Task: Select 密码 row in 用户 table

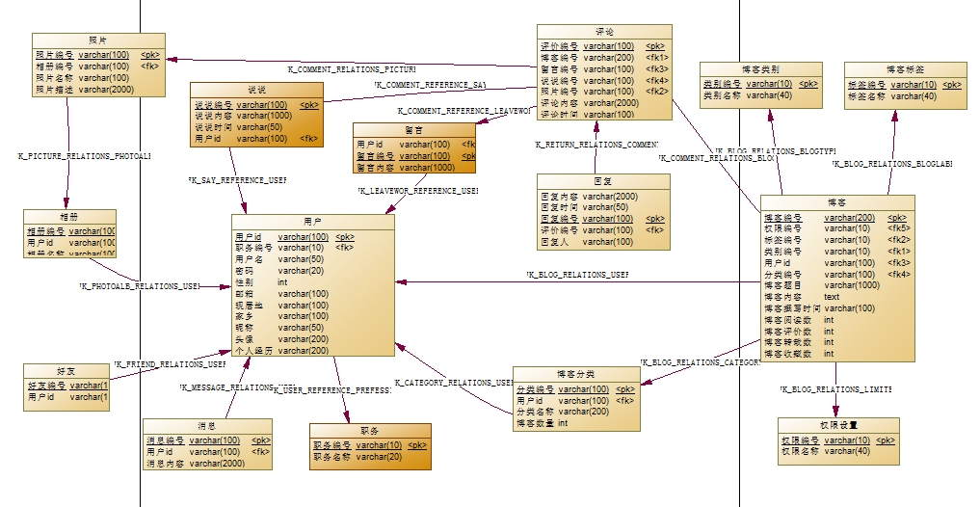Action: (x=279, y=271)
